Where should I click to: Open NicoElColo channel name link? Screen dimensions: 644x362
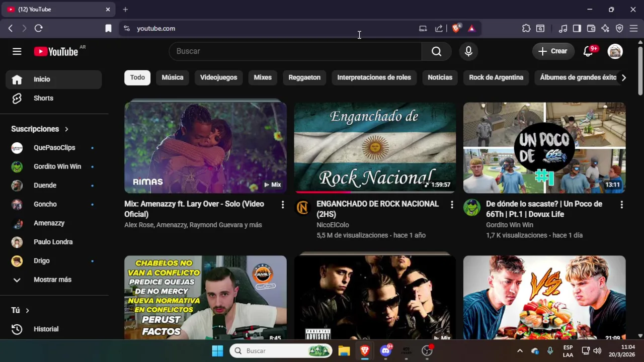(x=333, y=225)
